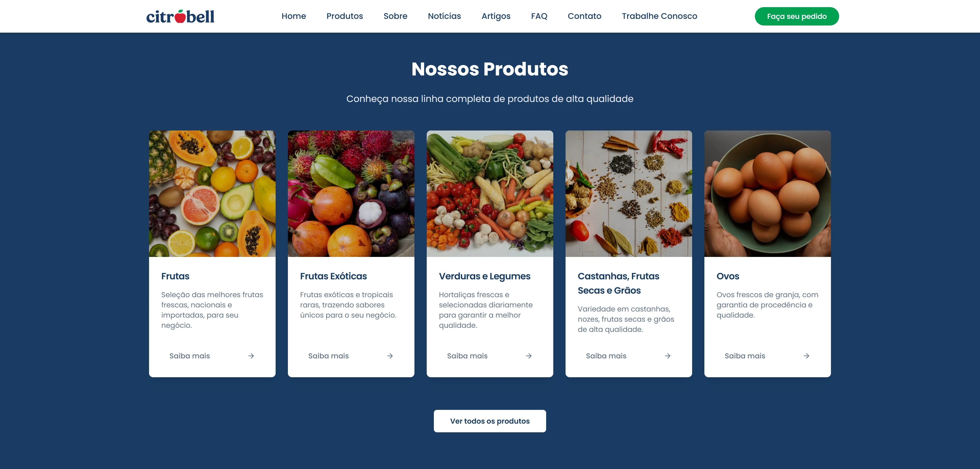Click Saiba mais under Ovos

tap(744, 356)
